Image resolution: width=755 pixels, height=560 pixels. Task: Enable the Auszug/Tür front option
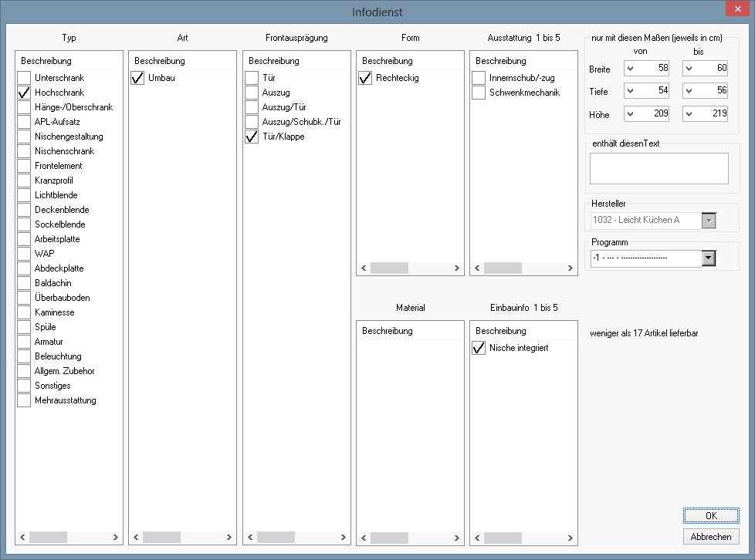click(252, 107)
